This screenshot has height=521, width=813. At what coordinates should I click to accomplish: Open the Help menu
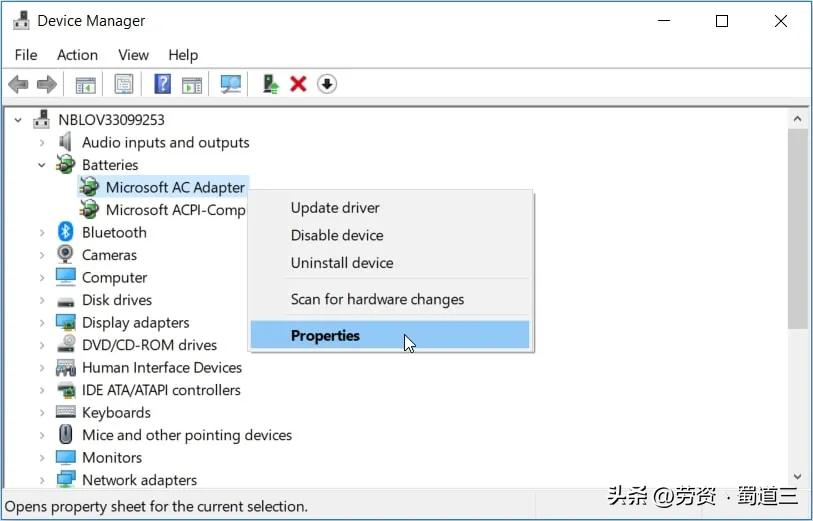[183, 55]
